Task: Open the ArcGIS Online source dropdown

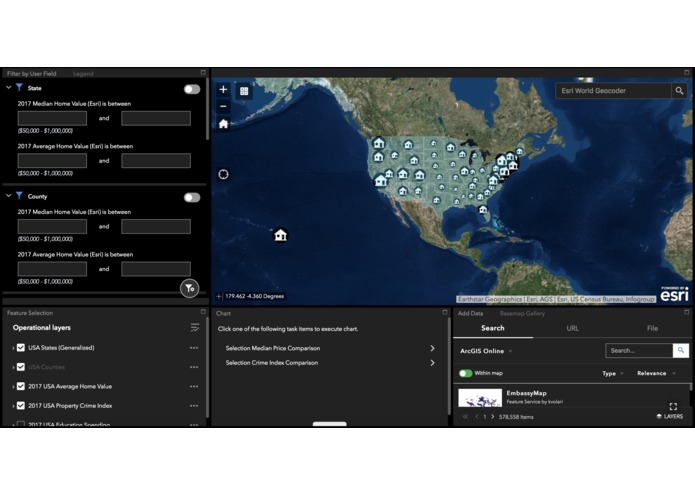Action: pyautogui.click(x=486, y=351)
